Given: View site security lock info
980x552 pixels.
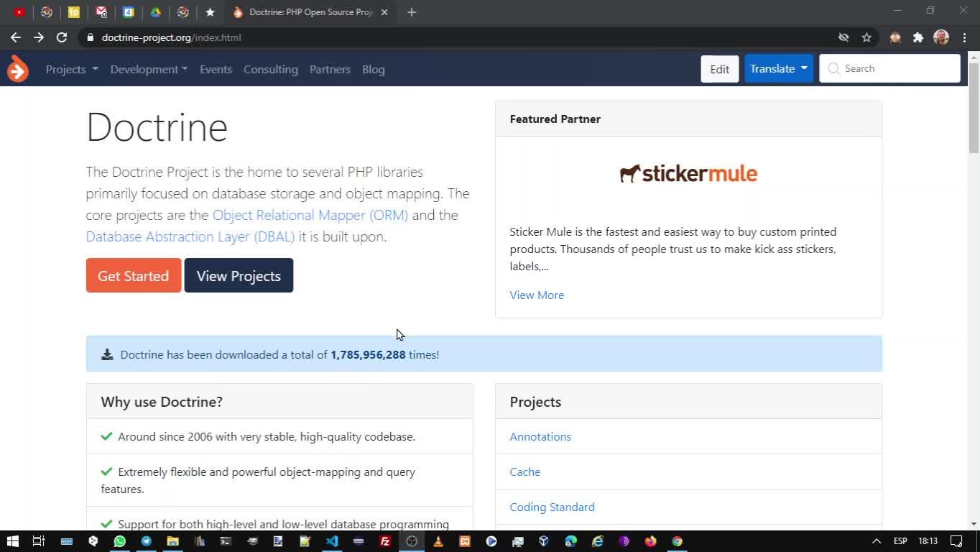Looking at the screenshot, I should pos(90,37).
